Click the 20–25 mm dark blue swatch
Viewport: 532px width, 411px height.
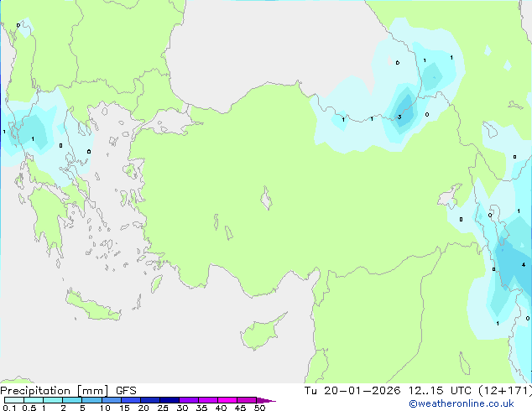click(x=149, y=400)
